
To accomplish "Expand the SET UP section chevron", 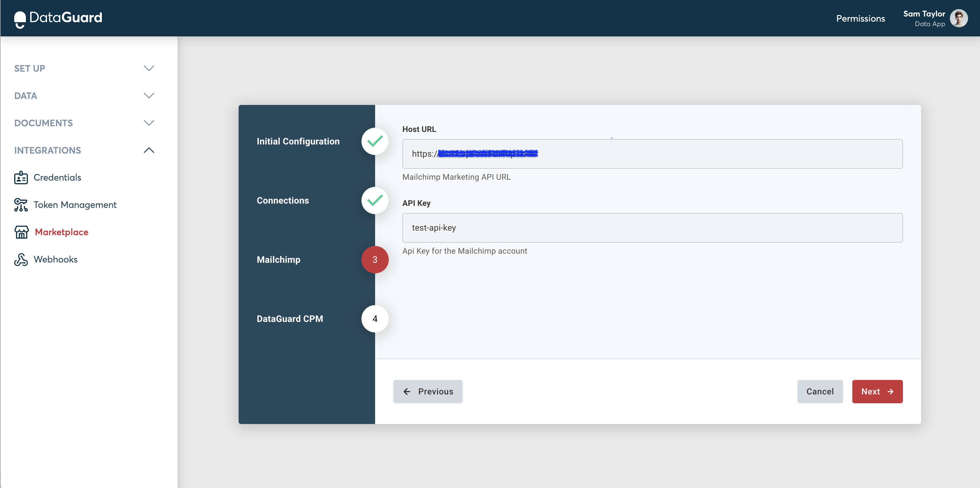I will pyautogui.click(x=149, y=69).
